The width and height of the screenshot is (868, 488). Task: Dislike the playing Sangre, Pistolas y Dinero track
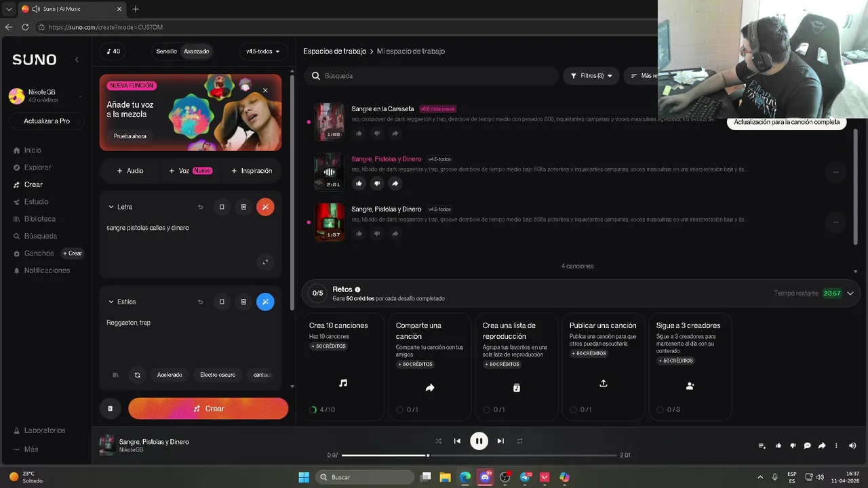click(x=377, y=183)
